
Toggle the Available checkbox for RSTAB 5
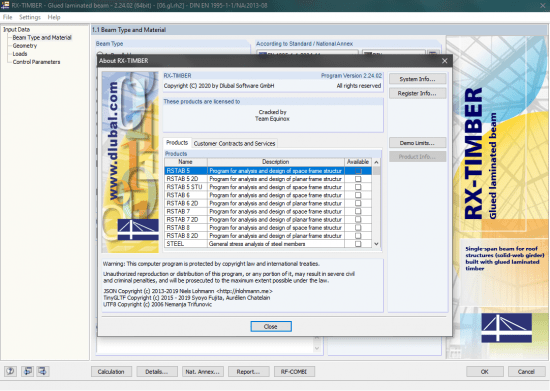(358, 171)
